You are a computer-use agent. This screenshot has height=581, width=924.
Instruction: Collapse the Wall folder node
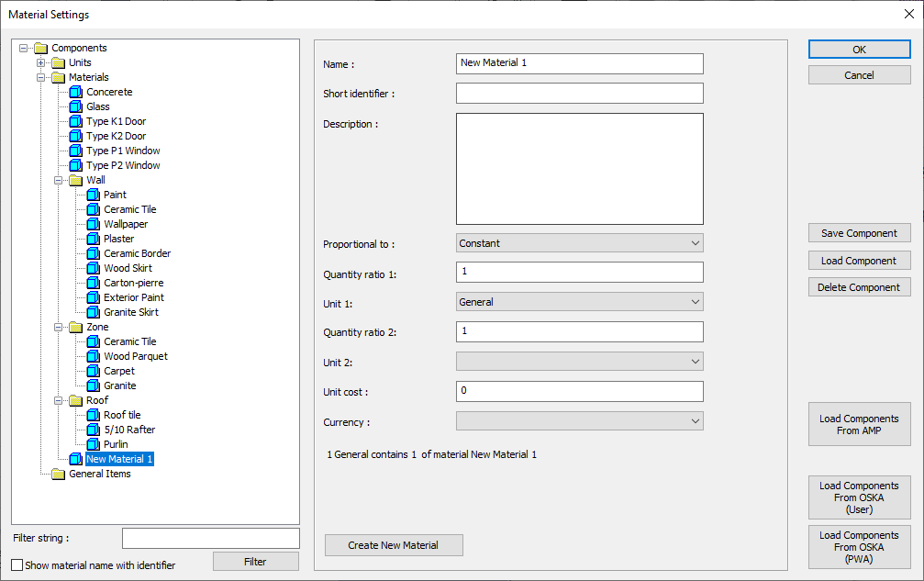click(x=59, y=180)
